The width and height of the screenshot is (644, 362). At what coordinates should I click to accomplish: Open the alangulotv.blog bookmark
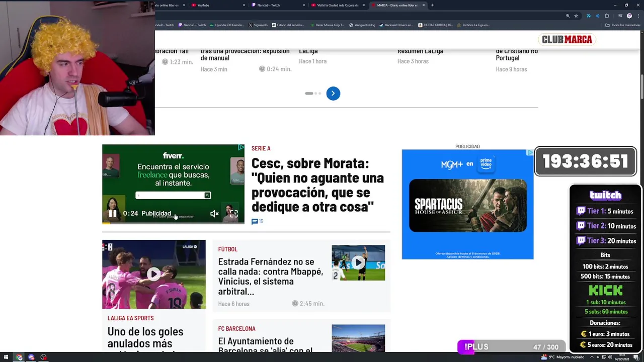point(362,25)
